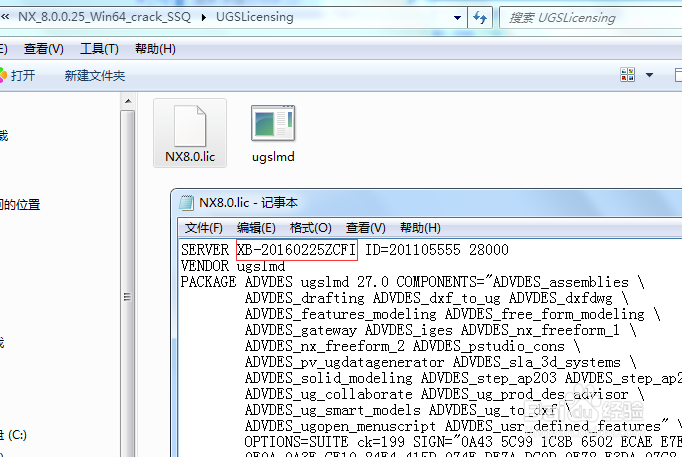Click the NX_8.0.0.25_Win64_crack_SSQ breadcrumb segment
The width and height of the screenshot is (682, 457).
104,17
